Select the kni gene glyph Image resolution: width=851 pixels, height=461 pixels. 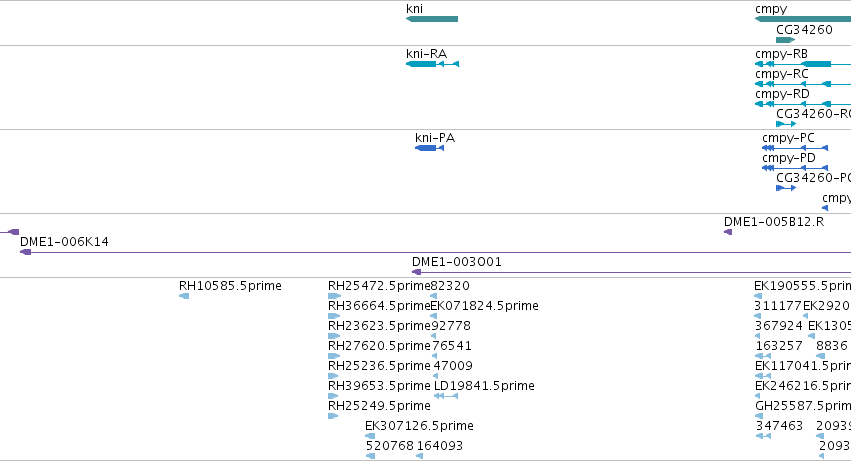(432, 19)
